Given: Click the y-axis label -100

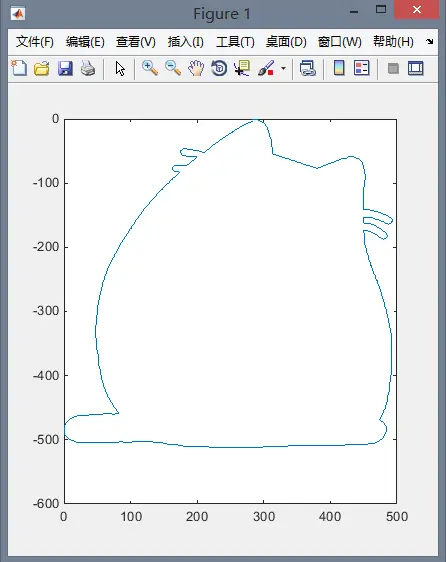Looking at the screenshot, I should (x=46, y=183).
